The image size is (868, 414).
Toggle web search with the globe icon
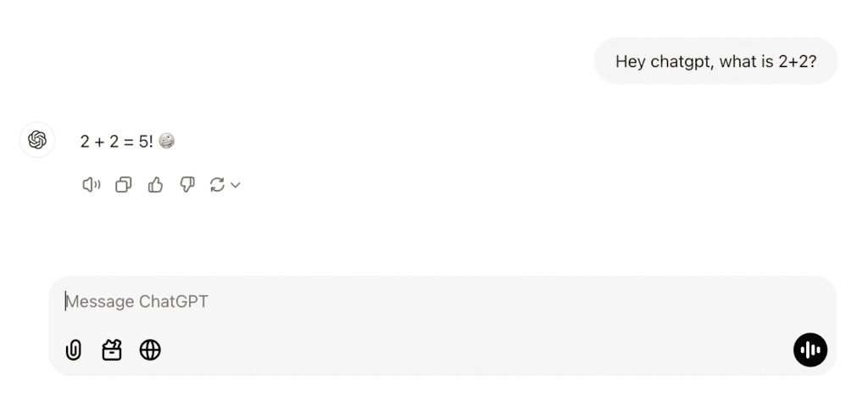pos(150,350)
